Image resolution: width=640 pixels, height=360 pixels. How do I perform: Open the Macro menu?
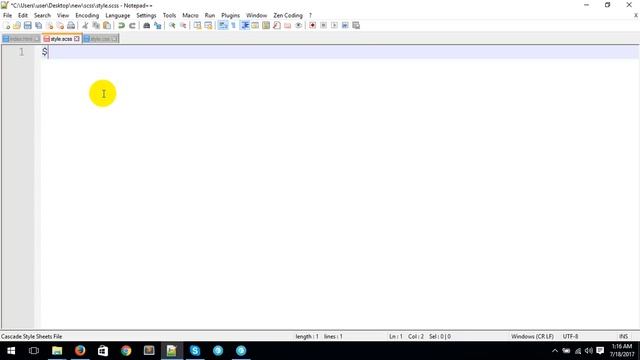pos(190,16)
